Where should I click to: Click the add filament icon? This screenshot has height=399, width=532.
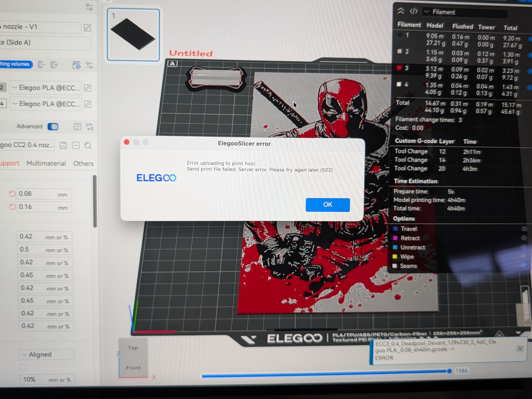click(x=54, y=65)
